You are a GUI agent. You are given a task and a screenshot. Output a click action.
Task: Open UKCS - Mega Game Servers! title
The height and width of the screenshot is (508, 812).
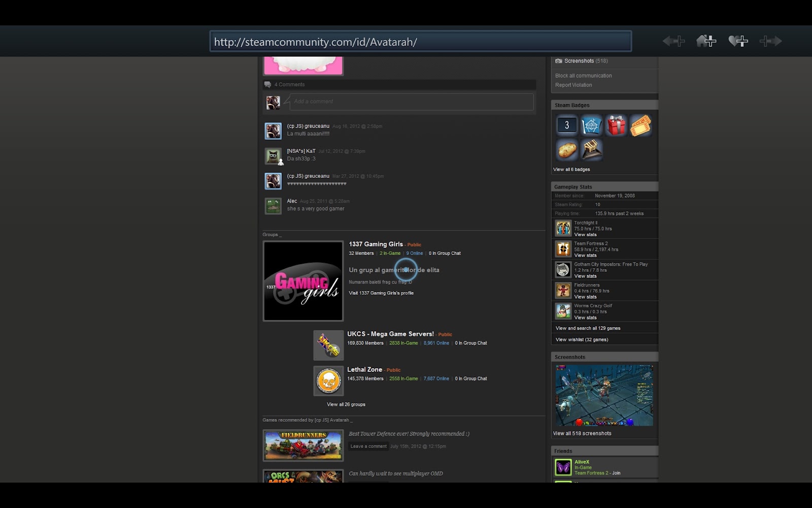390,334
